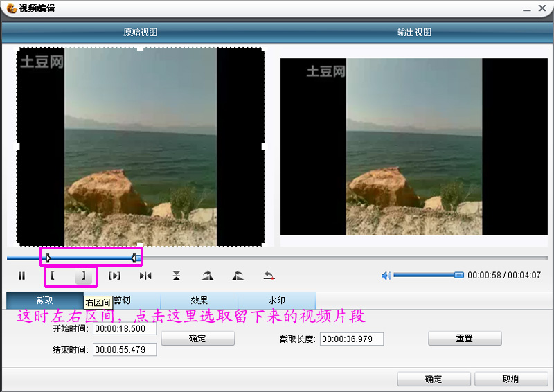Click the 截取长度 input field
This screenshot has height=392, width=554.
point(352,339)
